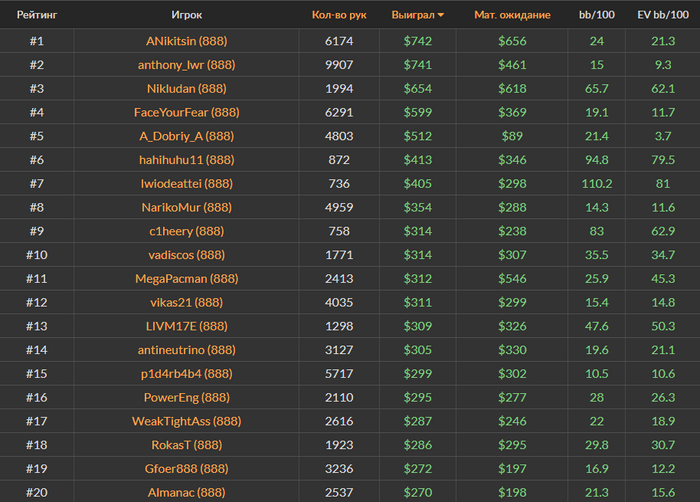Click the EV bb/100 column header

(x=662, y=16)
